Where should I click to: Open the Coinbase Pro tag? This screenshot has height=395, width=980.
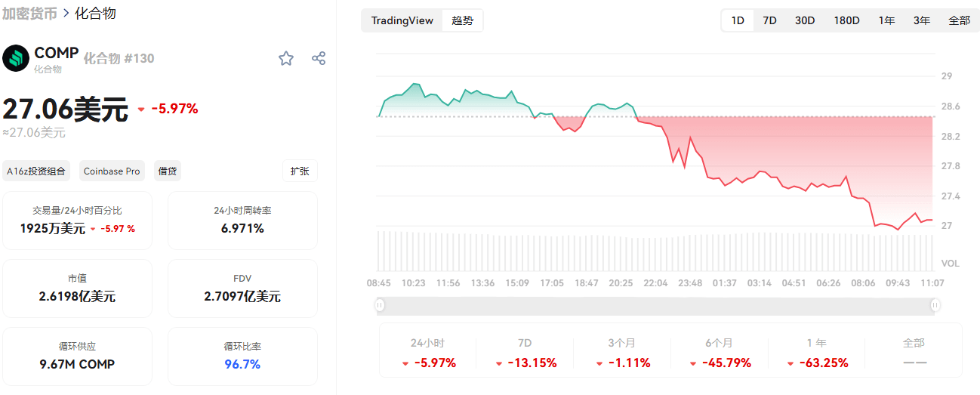[112, 171]
